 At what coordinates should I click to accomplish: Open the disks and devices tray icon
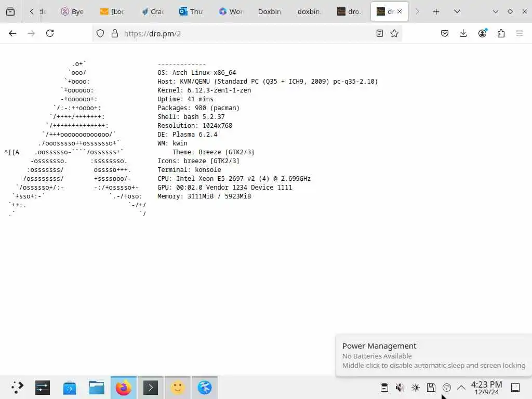431,388
